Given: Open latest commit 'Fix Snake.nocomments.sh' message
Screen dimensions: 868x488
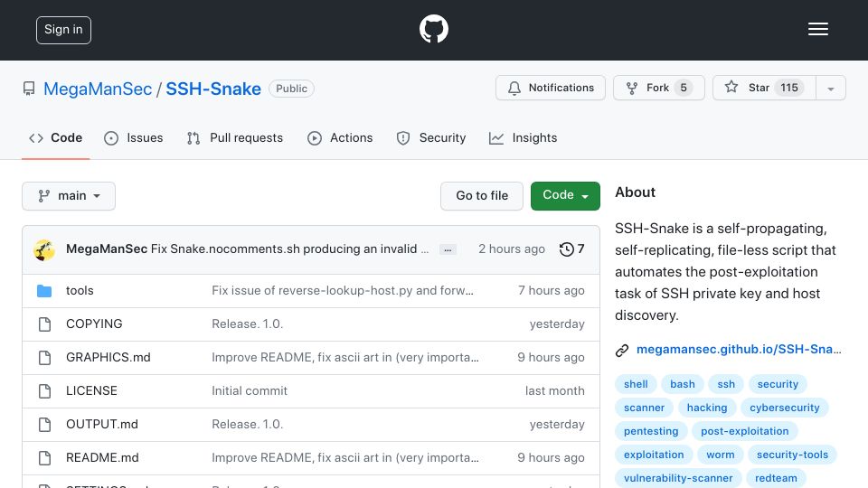Looking at the screenshot, I should [289, 249].
